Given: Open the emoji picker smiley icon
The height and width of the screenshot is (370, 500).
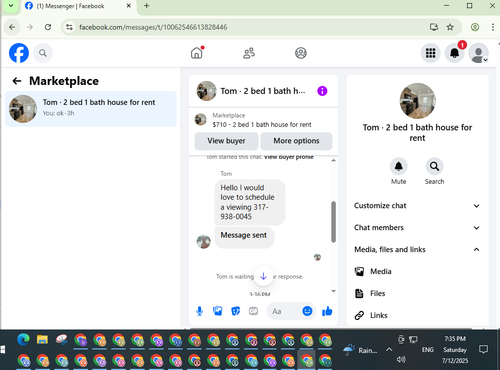Looking at the screenshot, I should (307, 311).
